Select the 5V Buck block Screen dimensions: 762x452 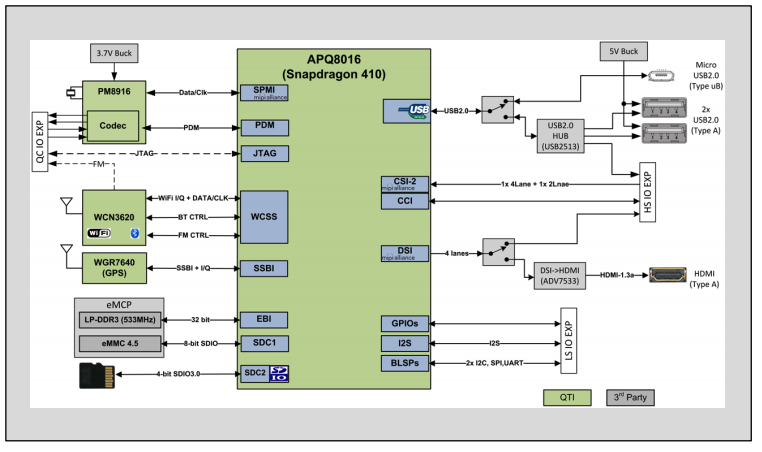623,52
